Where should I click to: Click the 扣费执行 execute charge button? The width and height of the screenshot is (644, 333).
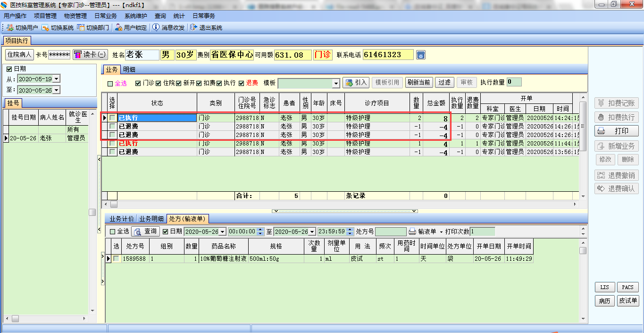pos(617,117)
